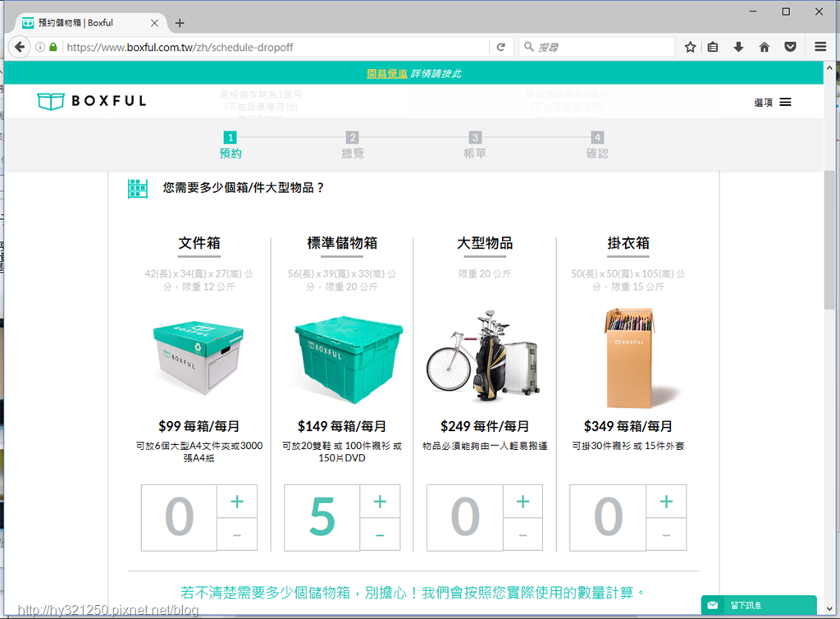Image resolution: width=840 pixels, height=619 pixels.
Task: Go to step 4 確認
Action: 597,145
